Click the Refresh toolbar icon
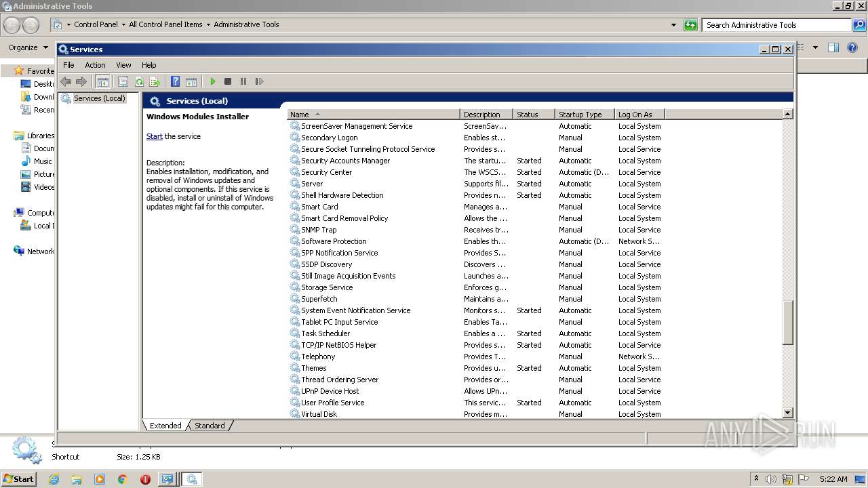 click(139, 81)
